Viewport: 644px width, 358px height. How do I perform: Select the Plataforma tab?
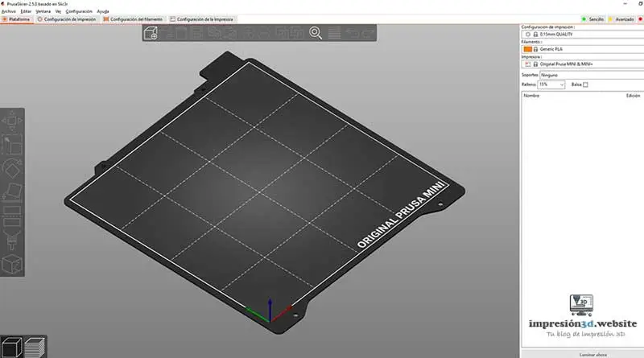tap(17, 19)
